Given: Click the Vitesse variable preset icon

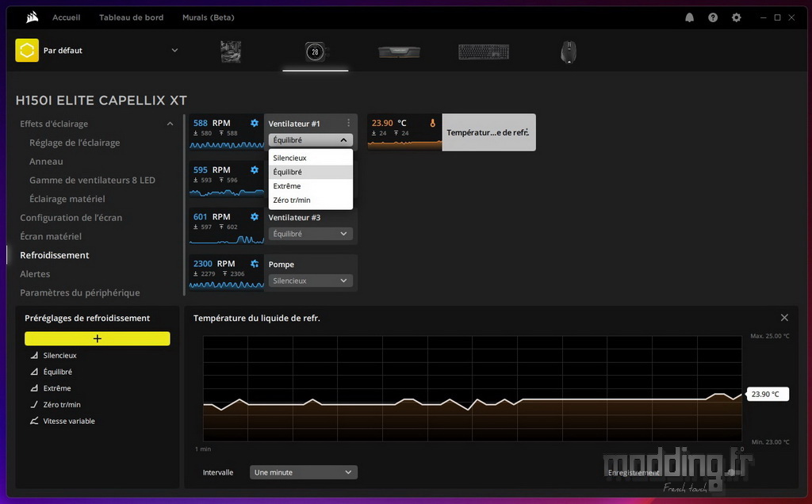Looking at the screenshot, I should click(34, 421).
